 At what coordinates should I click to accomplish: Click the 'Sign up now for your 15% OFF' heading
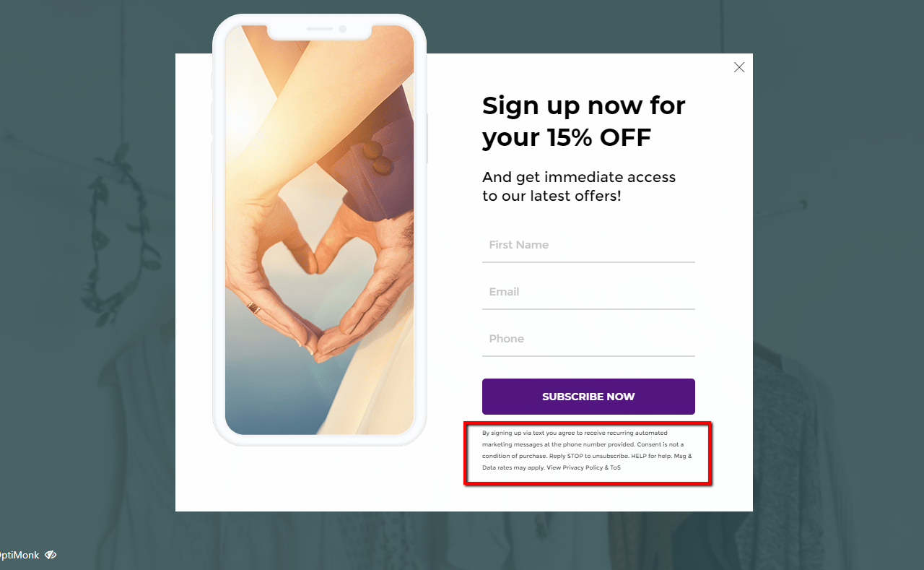[583, 121]
